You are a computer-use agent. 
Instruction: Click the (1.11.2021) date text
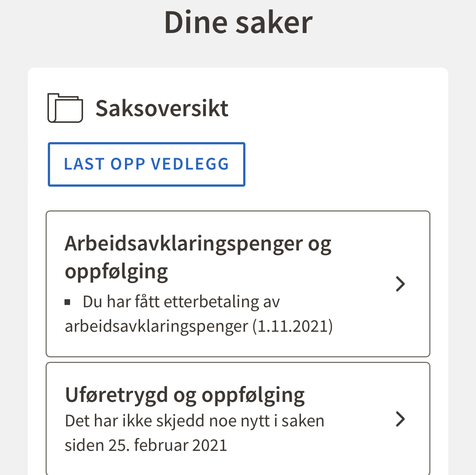click(x=293, y=327)
